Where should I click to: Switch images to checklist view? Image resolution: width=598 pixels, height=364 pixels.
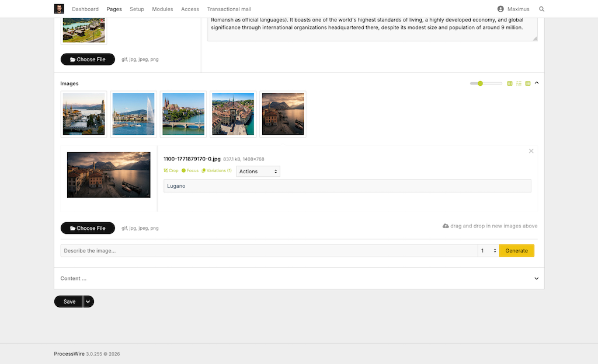pos(519,83)
